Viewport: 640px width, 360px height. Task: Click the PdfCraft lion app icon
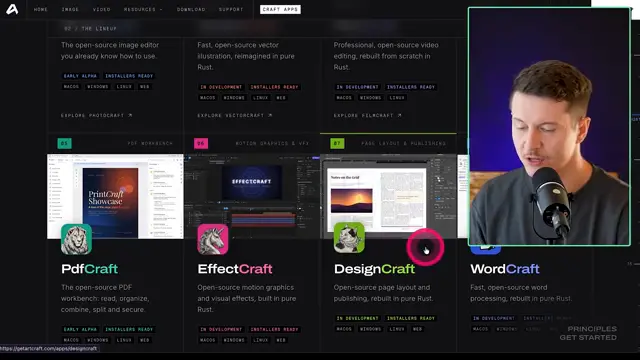click(x=76, y=239)
